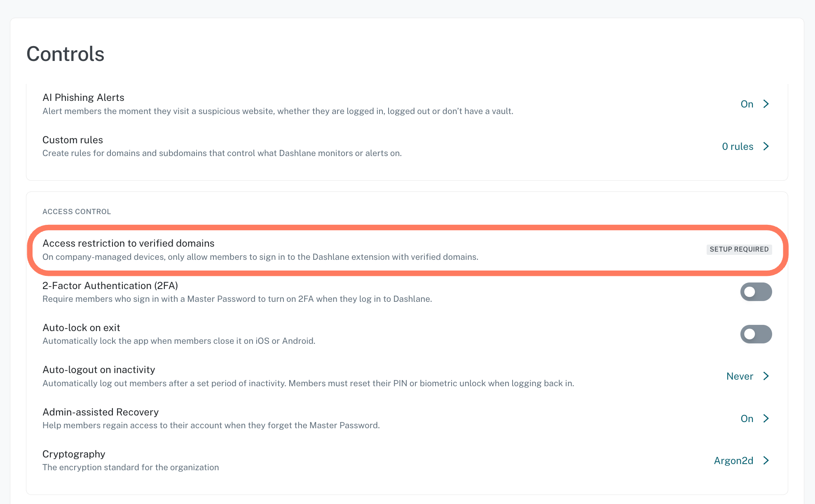
Task: Click the '2-Factor Authentication (2FA)' title
Action: 110,285
